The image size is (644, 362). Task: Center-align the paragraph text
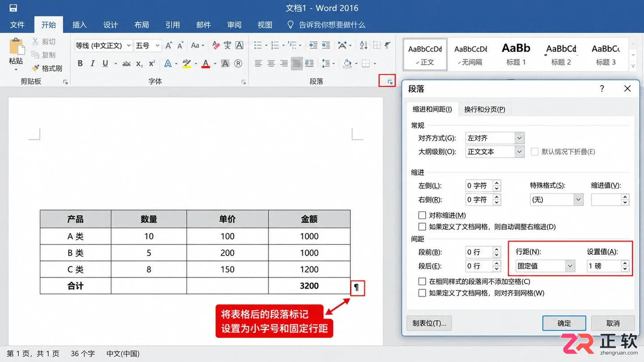(x=271, y=63)
